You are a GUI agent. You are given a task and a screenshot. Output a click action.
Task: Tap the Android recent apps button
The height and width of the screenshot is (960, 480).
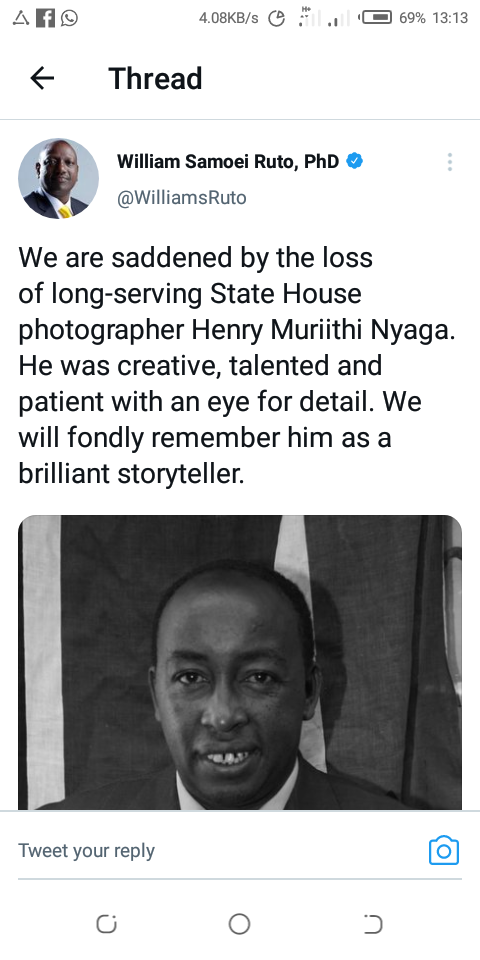(x=107, y=924)
